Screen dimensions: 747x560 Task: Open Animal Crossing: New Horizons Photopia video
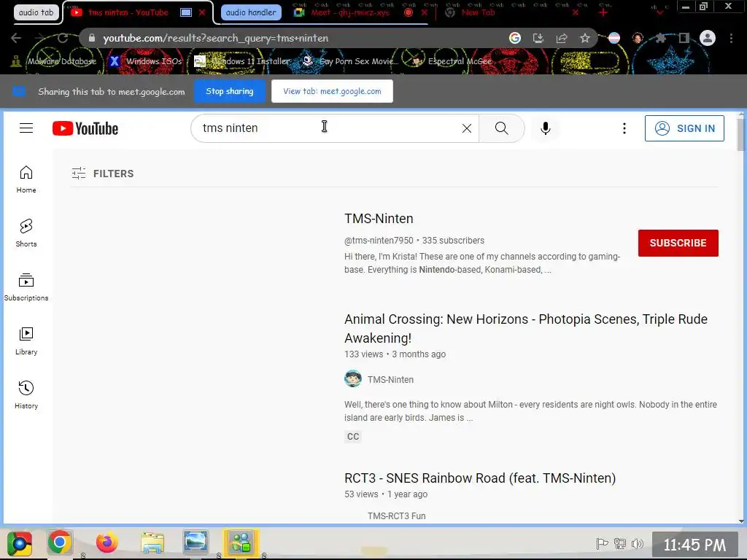(x=526, y=328)
